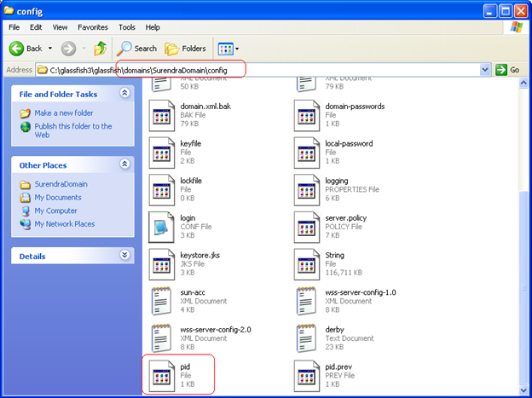Select the pid.prev file icon

coord(307,376)
